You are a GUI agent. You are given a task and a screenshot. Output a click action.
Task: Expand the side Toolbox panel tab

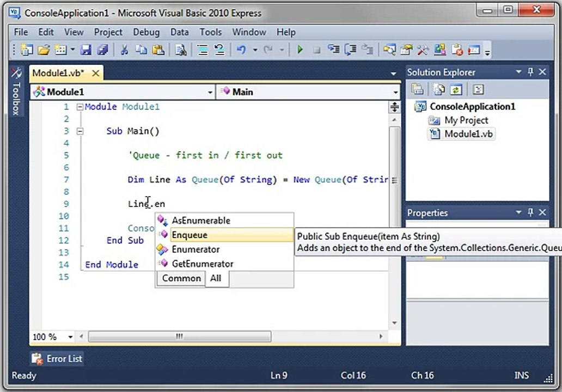16,91
